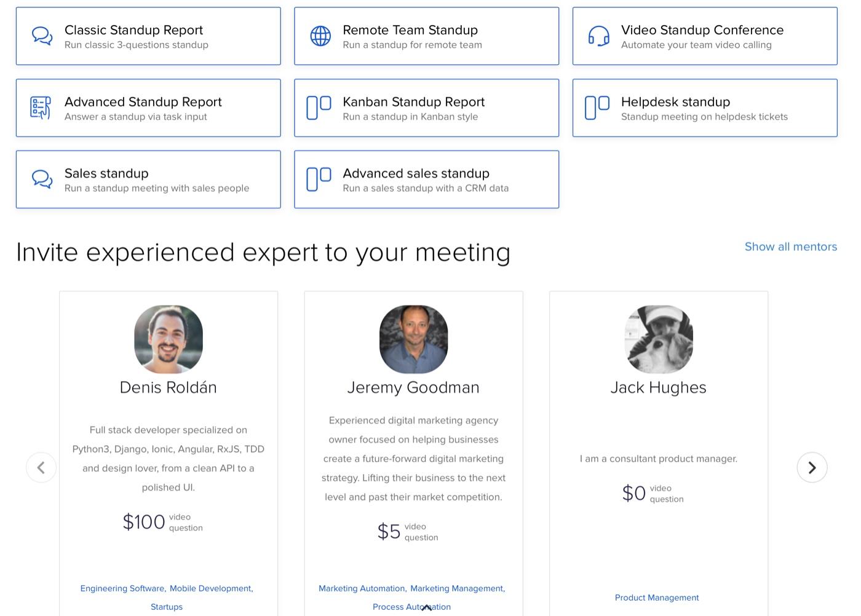Screen dimensions: 861x616
Task: Click the headset icon for Video Standup Conference
Action: (x=599, y=36)
